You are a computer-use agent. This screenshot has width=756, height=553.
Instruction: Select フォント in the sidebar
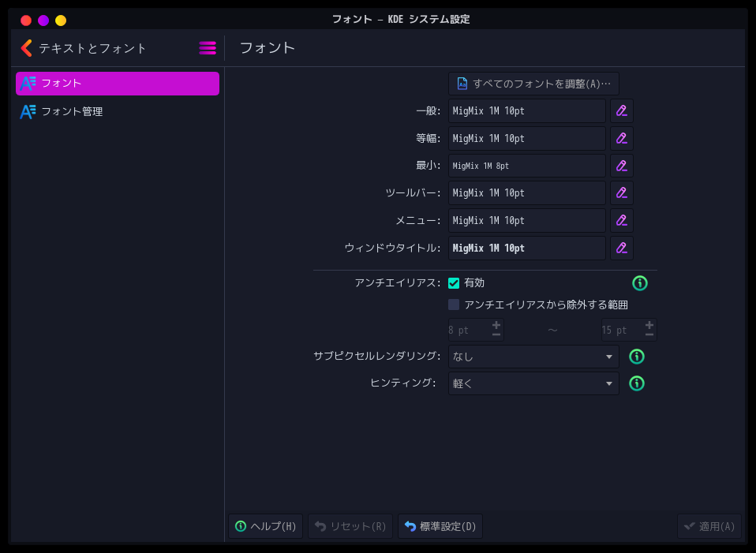click(117, 84)
